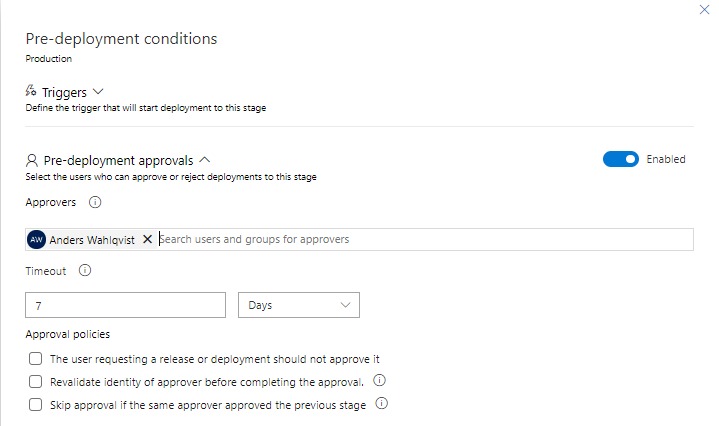Click the Triggers lightning icon
The height and width of the screenshot is (426, 719).
tap(31, 92)
